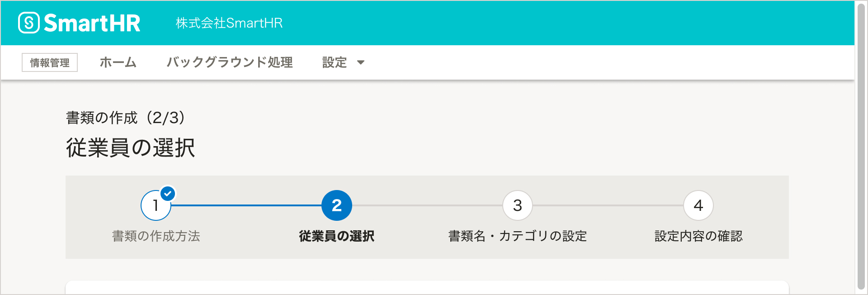Viewport: 868px width, 295px height.
Task: Click the 株式会社SmartHR company name
Action: 229,23
